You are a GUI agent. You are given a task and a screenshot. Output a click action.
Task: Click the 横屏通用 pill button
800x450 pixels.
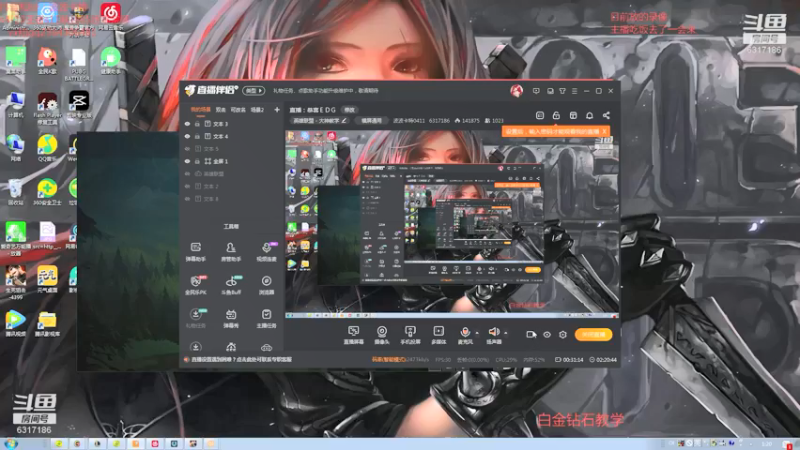point(371,121)
